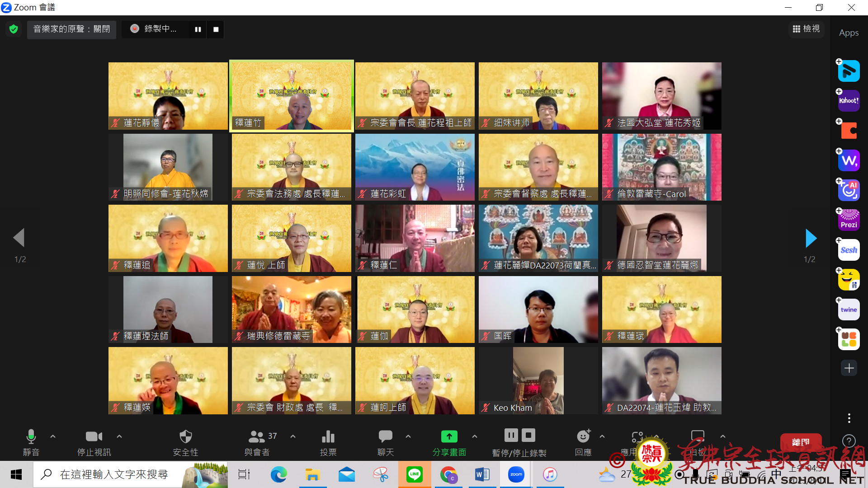Click the green encryption shield icon
Screen dimensions: 868x488
tap(14, 29)
